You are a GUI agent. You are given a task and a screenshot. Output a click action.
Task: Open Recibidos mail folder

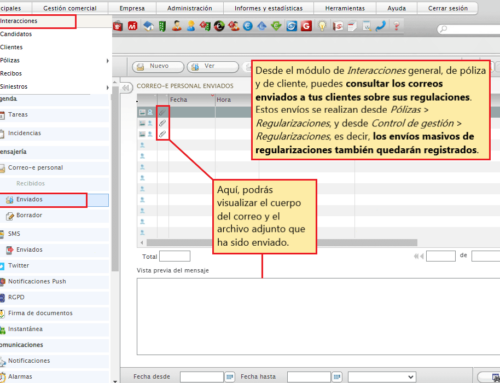(x=30, y=183)
